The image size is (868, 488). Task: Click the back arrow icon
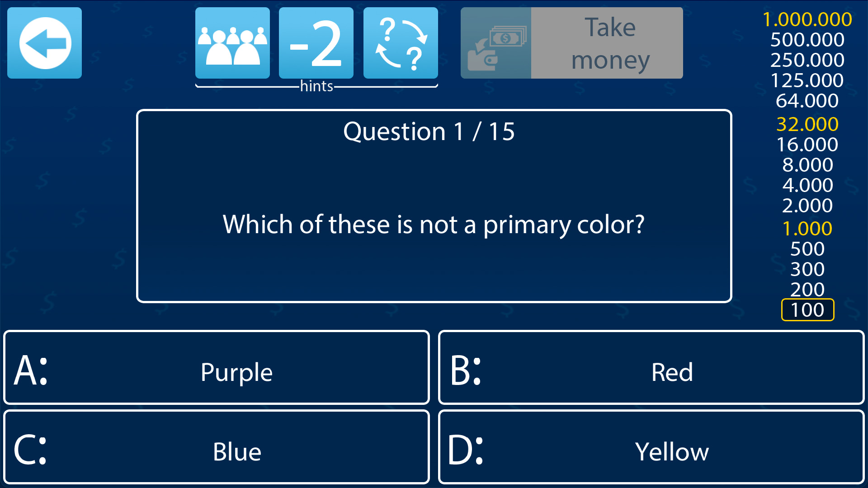pyautogui.click(x=45, y=43)
